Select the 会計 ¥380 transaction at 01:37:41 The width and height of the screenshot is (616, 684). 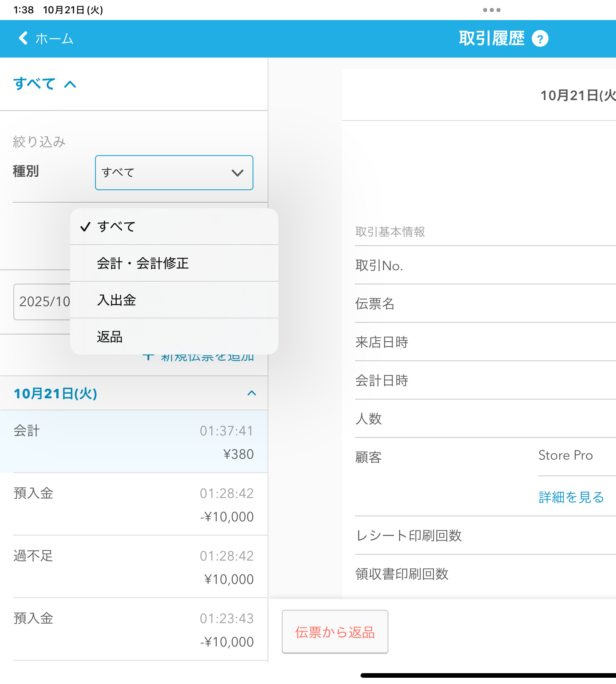click(133, 442)
